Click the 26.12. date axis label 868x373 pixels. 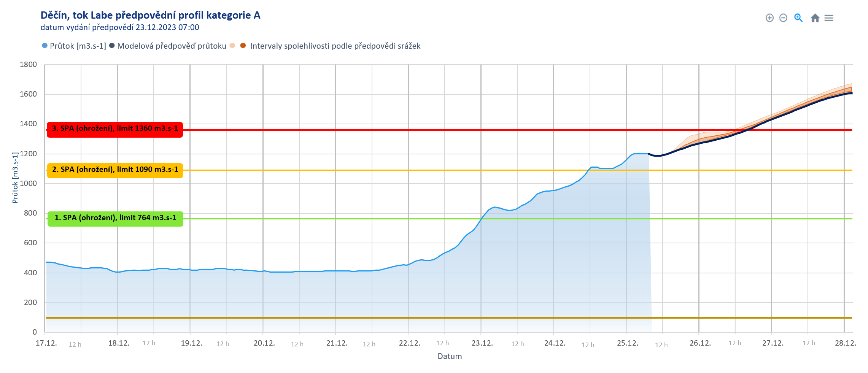(x=700, y=343)
